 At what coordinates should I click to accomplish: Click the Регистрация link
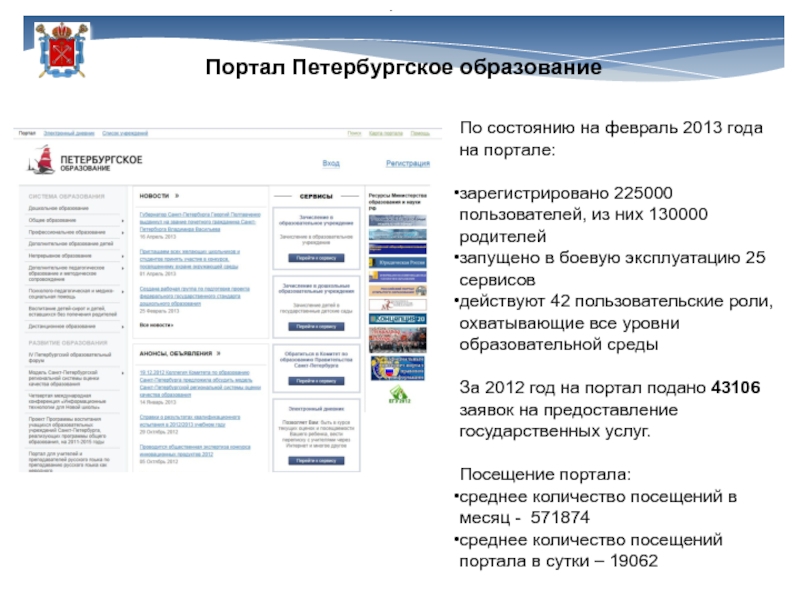(408, 163)
